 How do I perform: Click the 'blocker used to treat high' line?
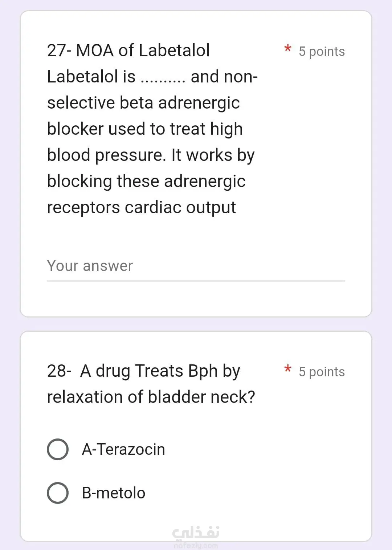click(x=145, y=129)
